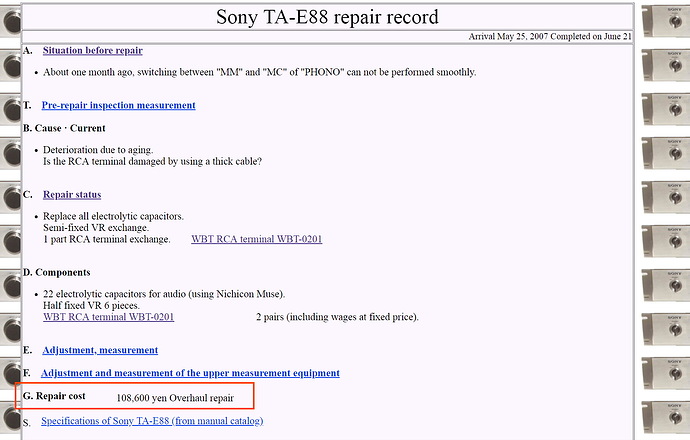Click 1 part RCA terminal exchange text
Viewport: 690px width, 440px height.
click(106, 239)
